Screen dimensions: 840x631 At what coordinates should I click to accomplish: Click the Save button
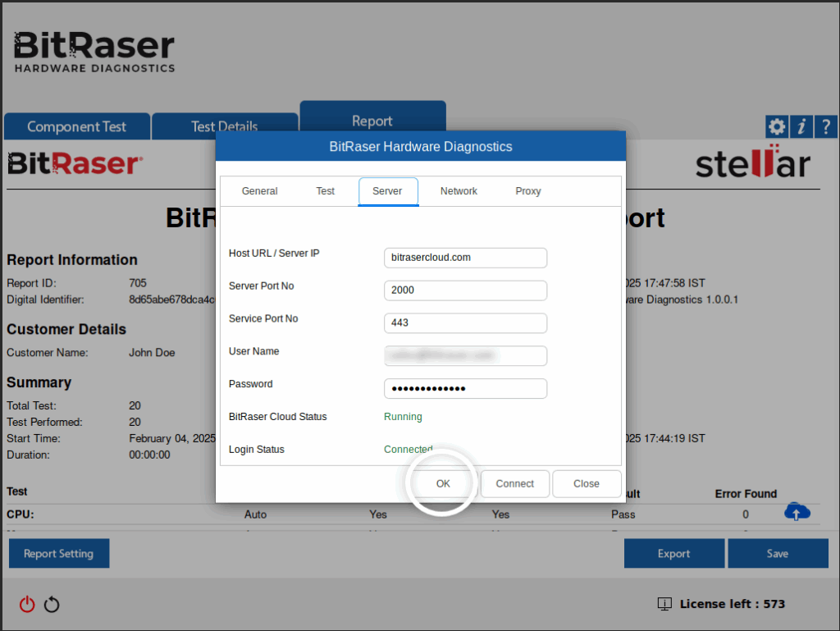[778, 553]
